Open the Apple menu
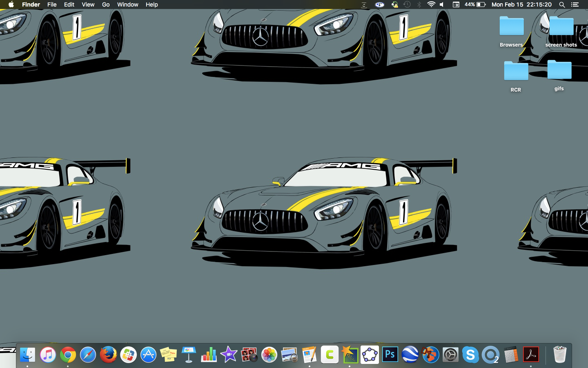588x368 pixels. coord(11,4)
